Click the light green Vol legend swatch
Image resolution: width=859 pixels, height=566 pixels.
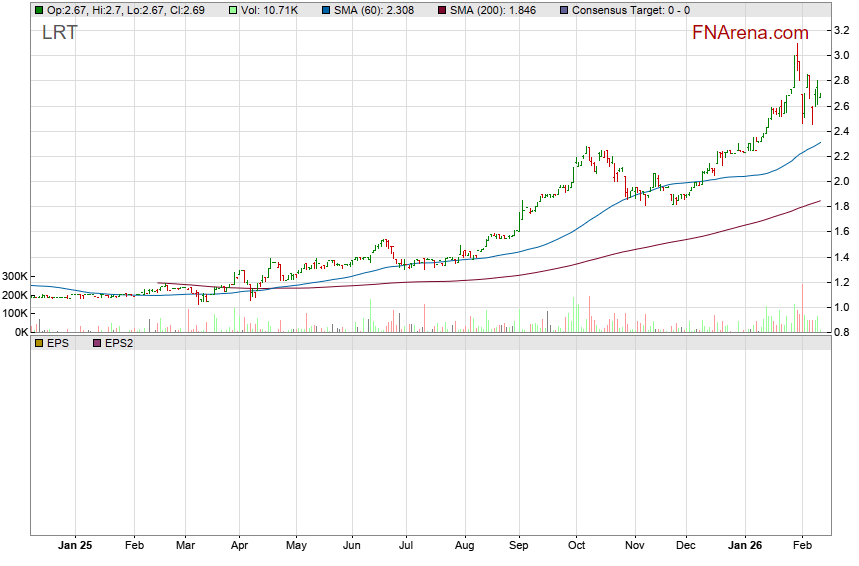233,10
